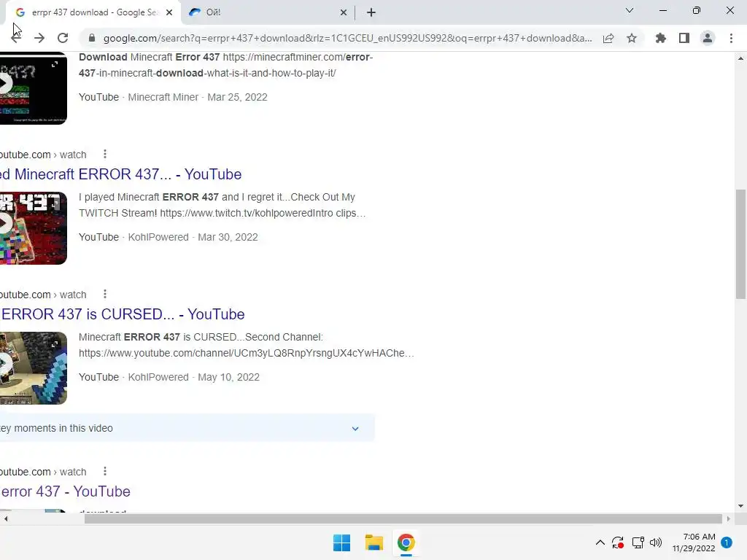Click the 'KohlPowered · May 10, 2022' text
This screenshot has height=560, width=747.
pos(194,377)
